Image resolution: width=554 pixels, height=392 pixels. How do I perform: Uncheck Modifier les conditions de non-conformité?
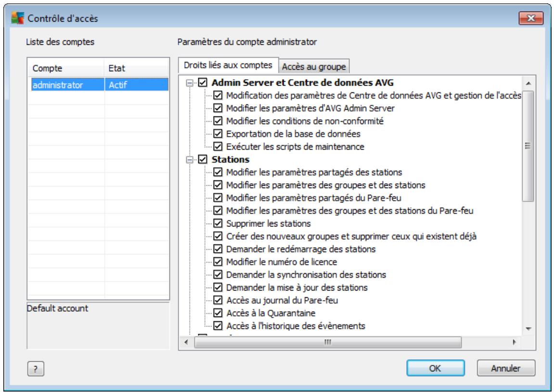(x=218, y=121)
